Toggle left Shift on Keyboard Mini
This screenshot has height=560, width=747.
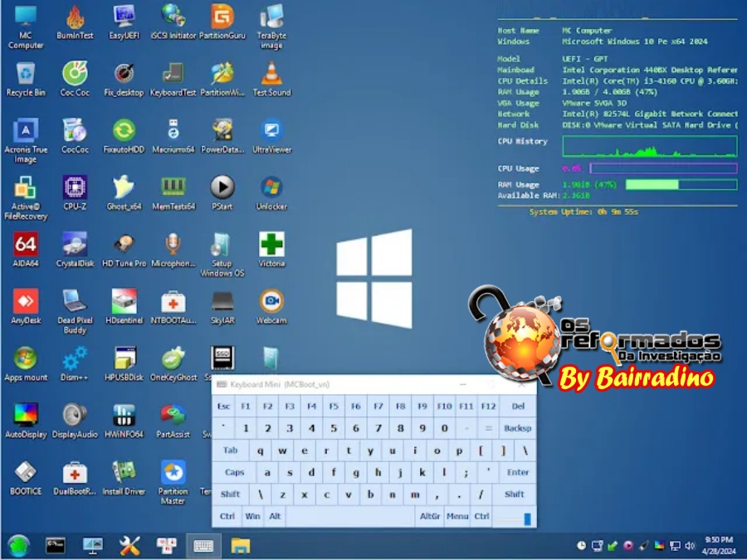(231, 494)
